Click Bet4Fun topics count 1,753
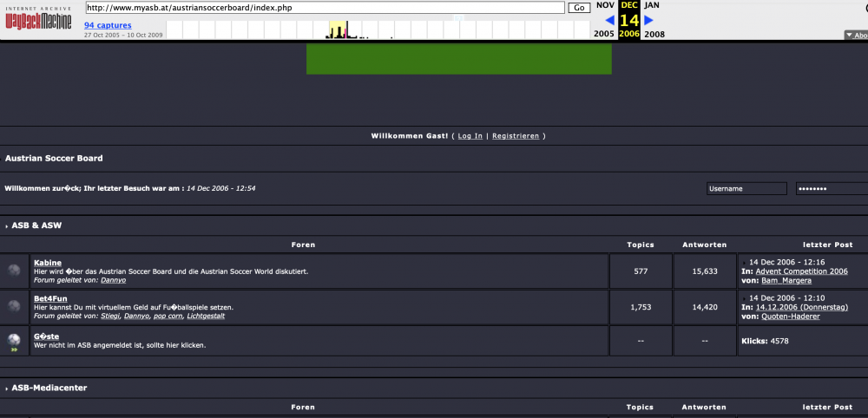Screen dimensions: 868x418 [x=641, y=307]
